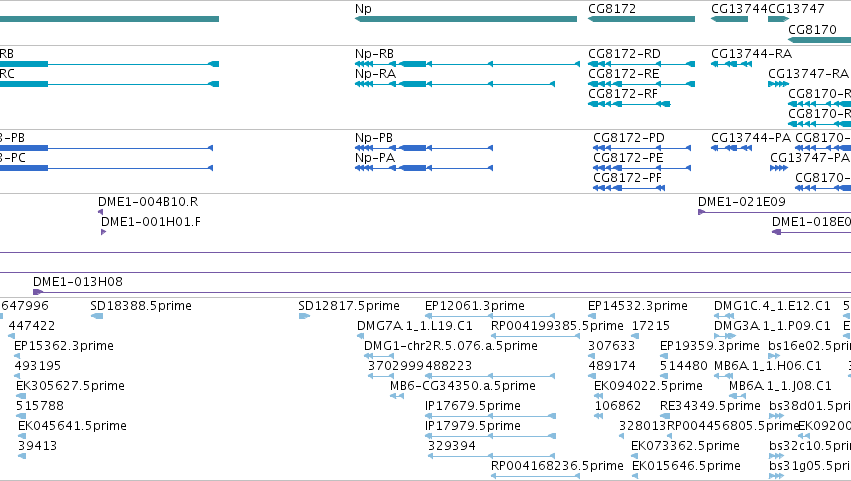Click transcript CG8172-RE
The image size is (851, 481).
(624, 74)
